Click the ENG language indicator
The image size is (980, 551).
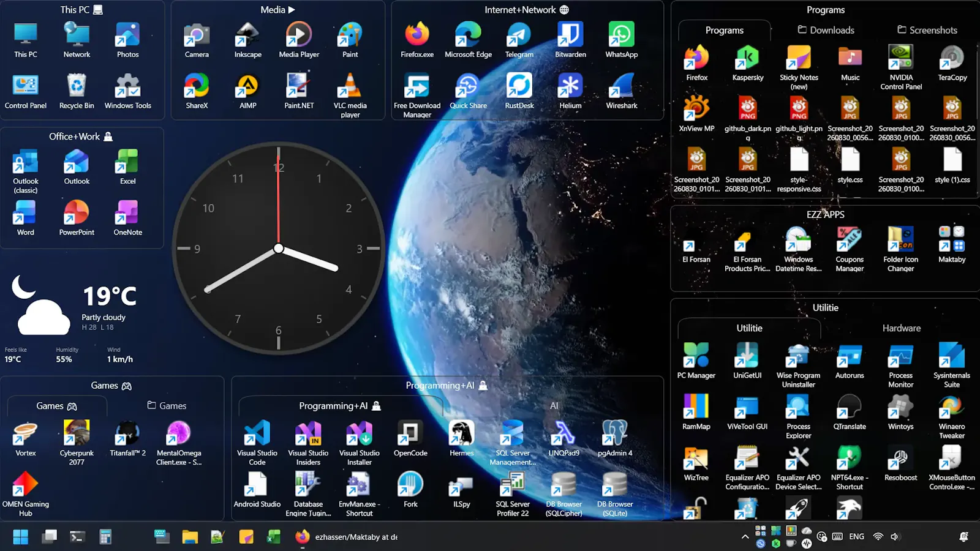point(856,537)
